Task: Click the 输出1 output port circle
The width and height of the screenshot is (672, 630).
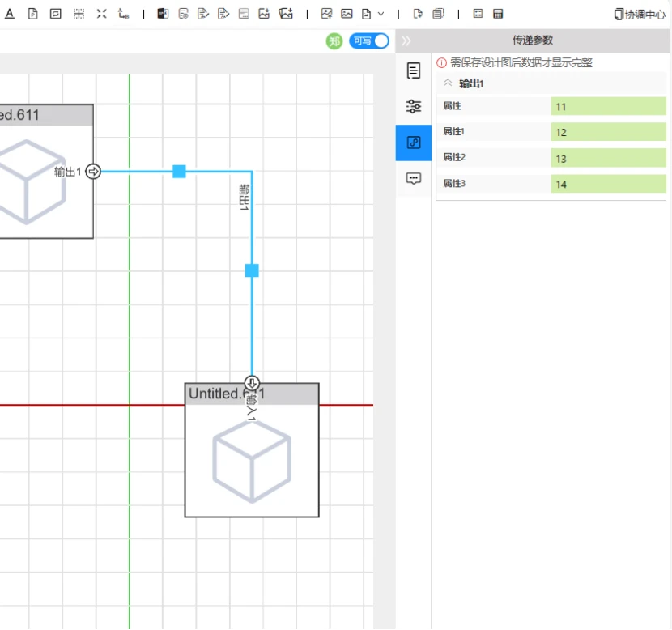Action: 93,172
